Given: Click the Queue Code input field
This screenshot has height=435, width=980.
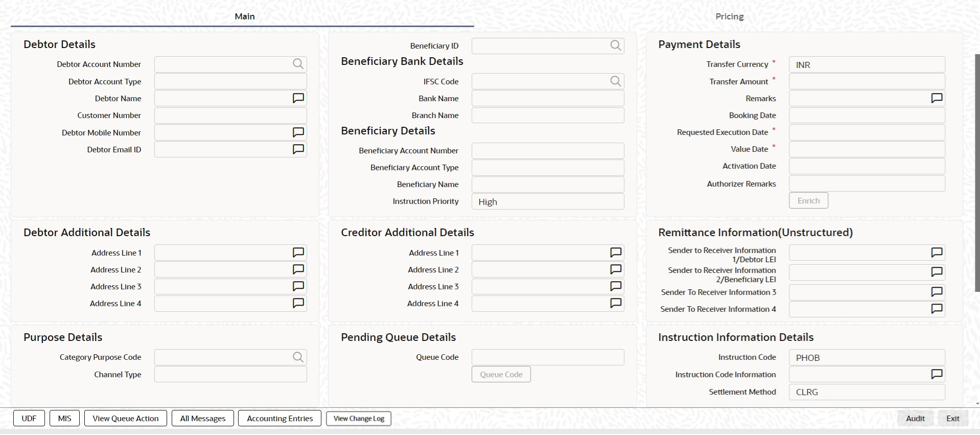Looking at the screenshot, I should [x=548, y=357].
